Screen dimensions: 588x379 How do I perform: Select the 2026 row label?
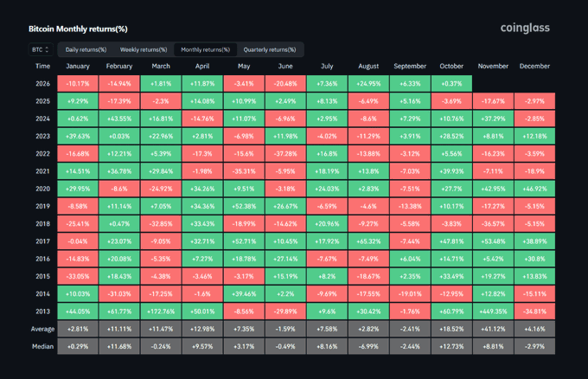42,84
